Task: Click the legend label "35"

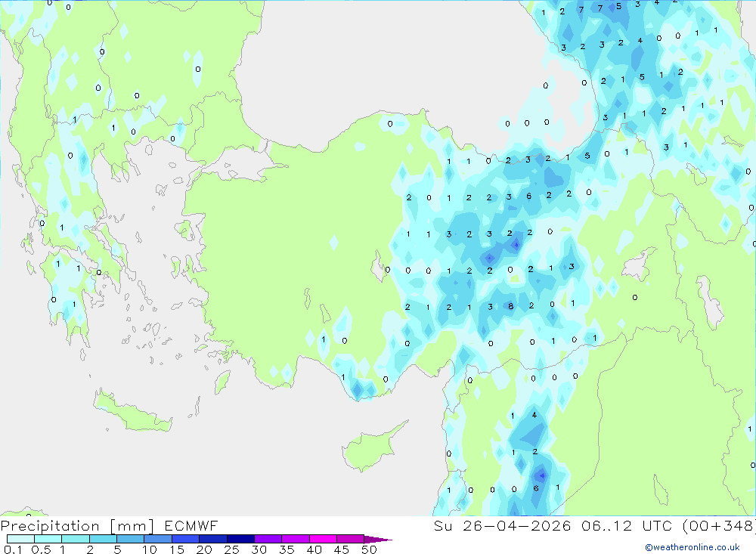Action: point(287,549)
